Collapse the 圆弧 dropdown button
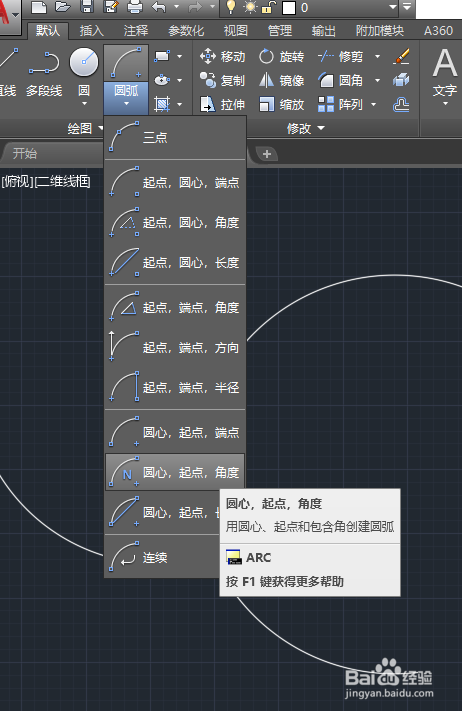The height and width of the screenshot is (711, 462). (126, 98)
